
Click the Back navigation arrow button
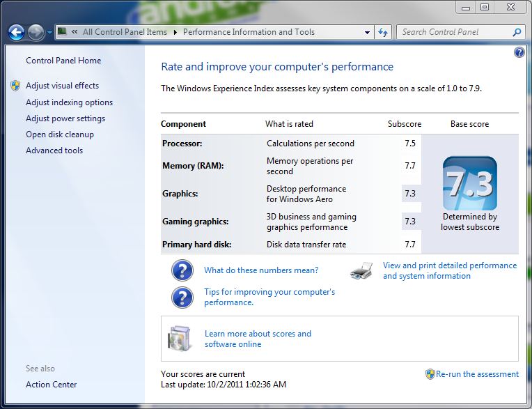pos(17,32)
